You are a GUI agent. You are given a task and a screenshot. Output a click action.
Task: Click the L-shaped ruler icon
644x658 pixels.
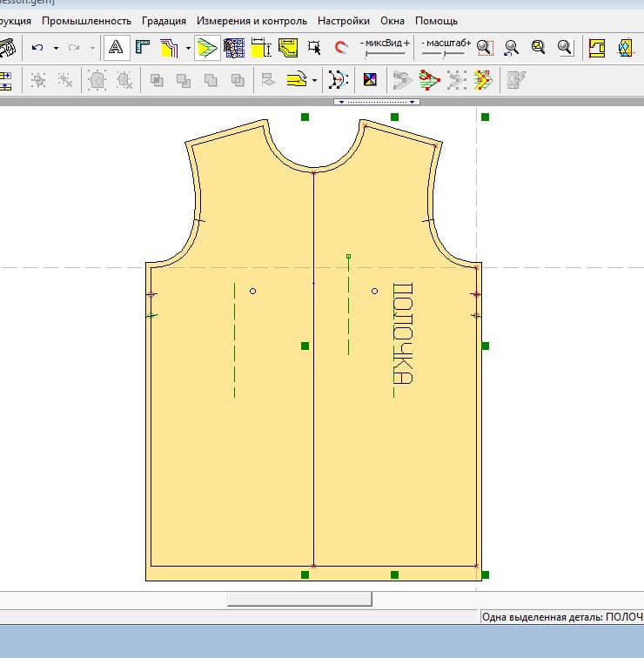click(x=143, y=47)
